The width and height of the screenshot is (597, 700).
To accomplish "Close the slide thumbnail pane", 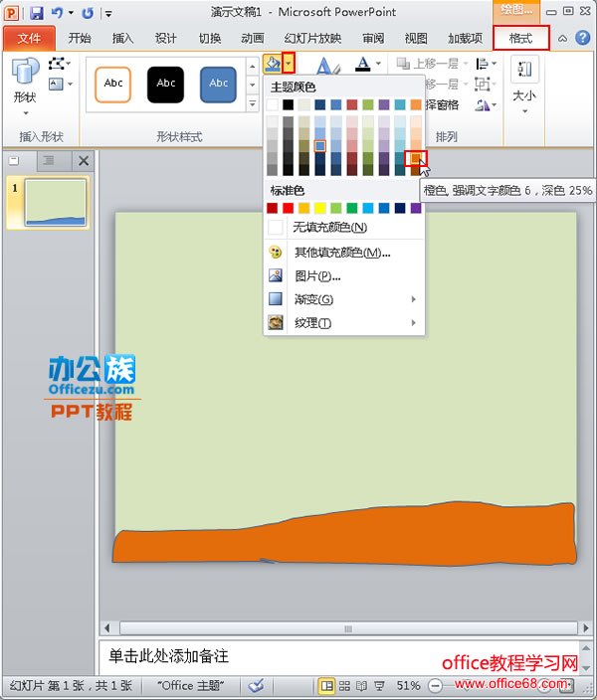I will pos(84,161).
